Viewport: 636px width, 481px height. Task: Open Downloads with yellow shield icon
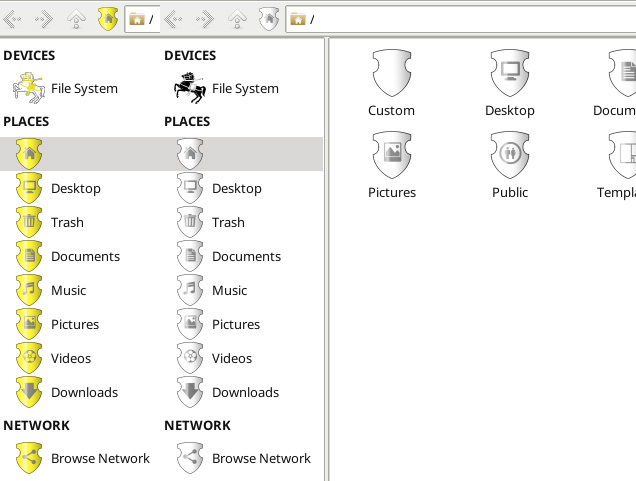[x=67, y=392]
